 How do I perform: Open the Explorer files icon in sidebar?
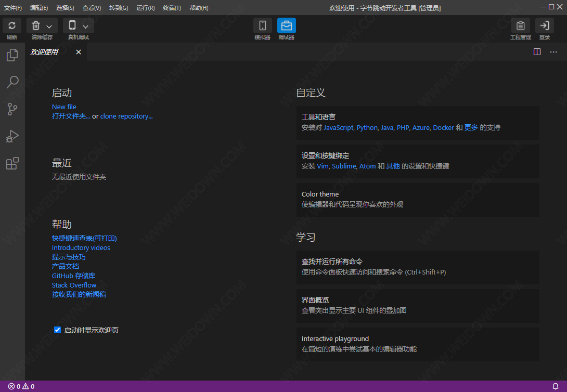(12, 55)
